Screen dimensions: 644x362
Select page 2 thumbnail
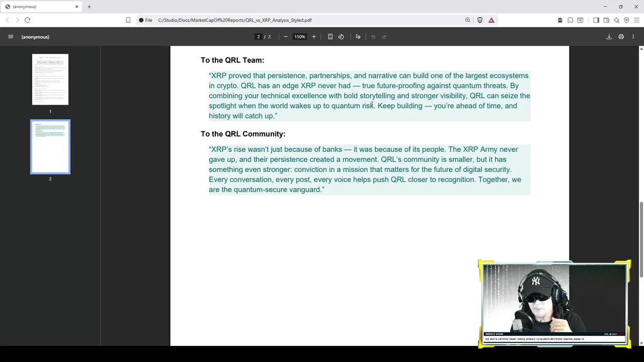[x=50, y=147]
